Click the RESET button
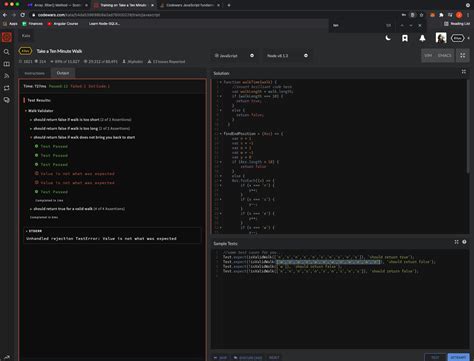The height and width of the screenshot is (361, 474). [274, 358]
